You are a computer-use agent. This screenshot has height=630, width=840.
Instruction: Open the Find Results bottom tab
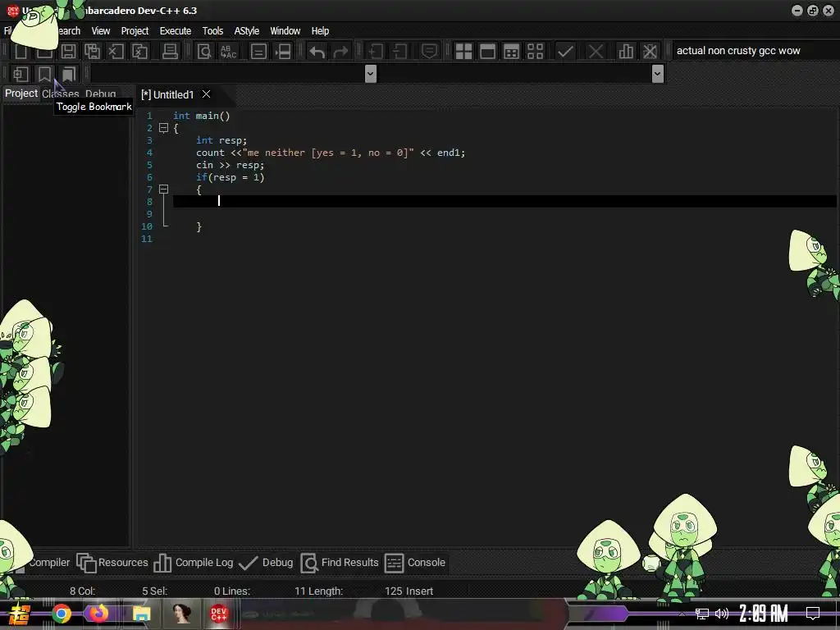point(340,563)
